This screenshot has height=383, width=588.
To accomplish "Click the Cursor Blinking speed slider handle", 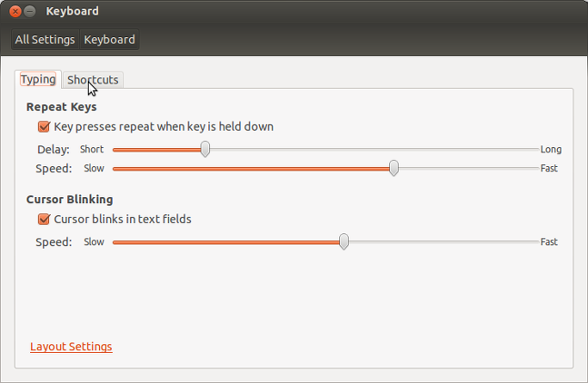I will click(x=344, y=242).
